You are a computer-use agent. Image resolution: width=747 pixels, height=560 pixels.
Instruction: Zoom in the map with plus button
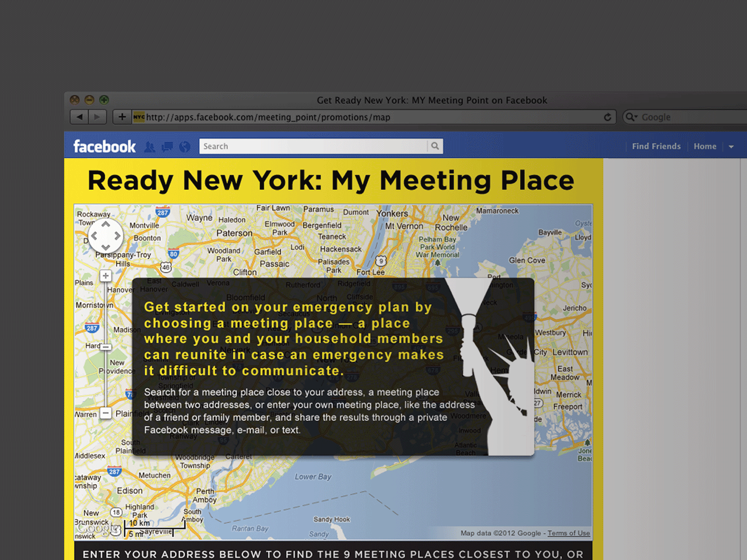[106, 276]
